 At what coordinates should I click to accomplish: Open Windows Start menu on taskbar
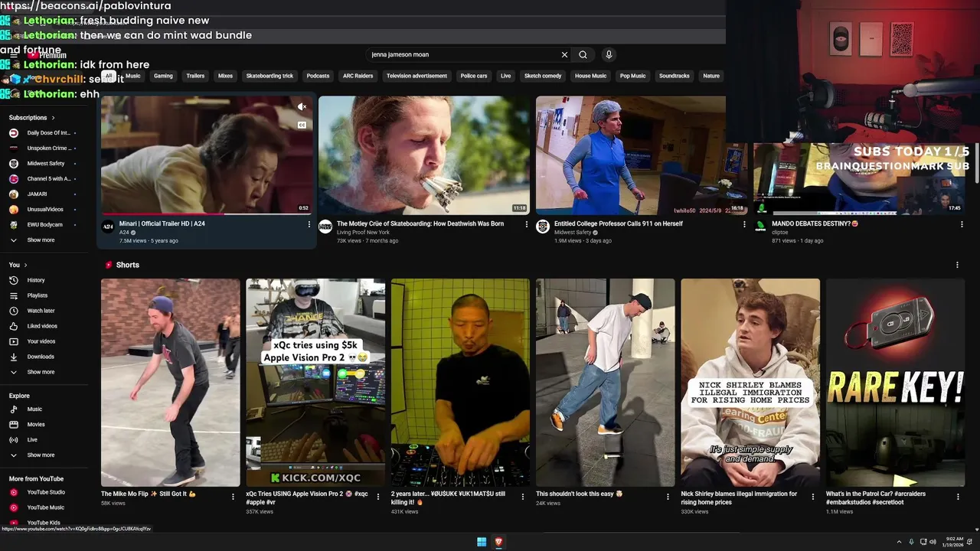(x=482, y=542)
